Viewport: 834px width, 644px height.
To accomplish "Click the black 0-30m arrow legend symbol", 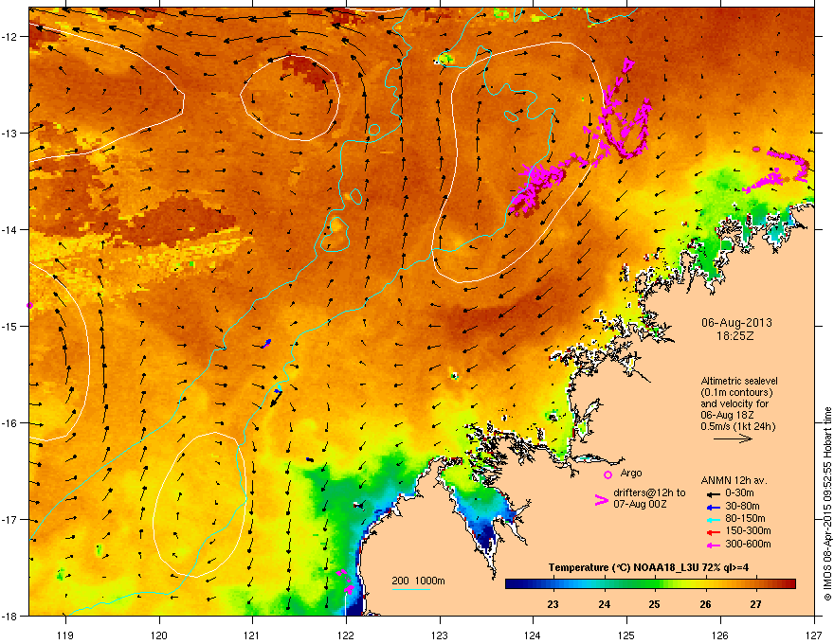I will [713, 493].
